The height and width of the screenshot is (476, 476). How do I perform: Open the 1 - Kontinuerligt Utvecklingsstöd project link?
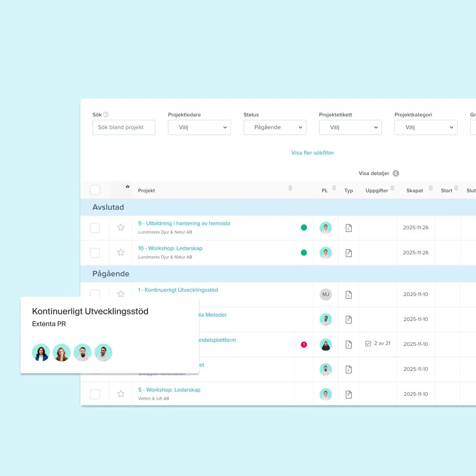[x=178, y=290]
